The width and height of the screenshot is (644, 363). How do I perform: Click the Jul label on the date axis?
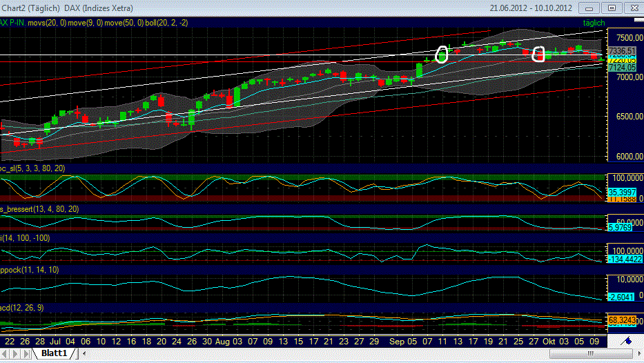tap(55, 341)
